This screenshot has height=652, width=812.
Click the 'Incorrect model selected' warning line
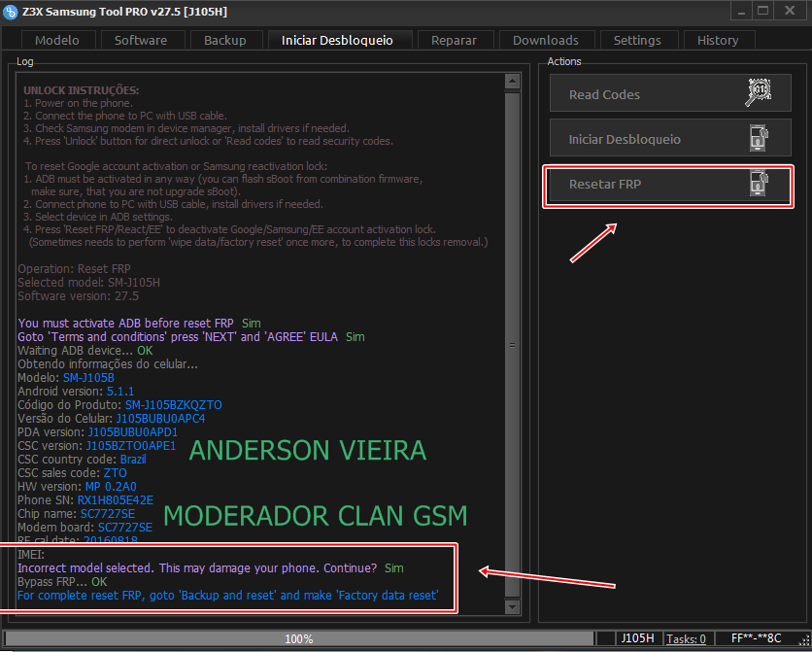pos(210,568)
